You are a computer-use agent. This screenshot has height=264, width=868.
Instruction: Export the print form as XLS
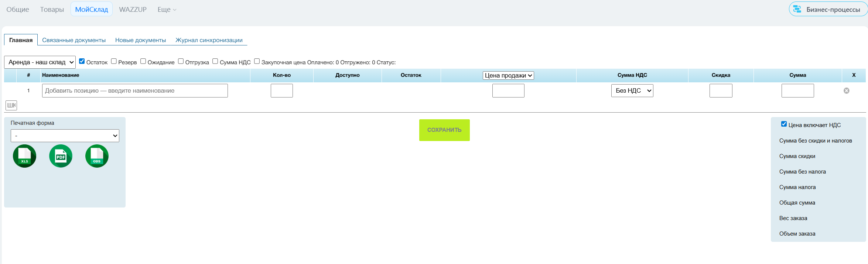pos(24,156)
